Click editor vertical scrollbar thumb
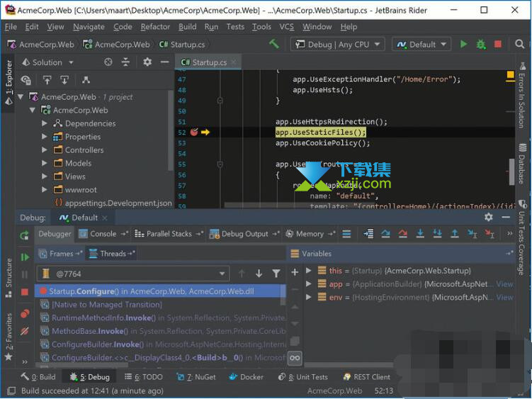This screenshot has width=532, height=399. [x=511, y=172]
